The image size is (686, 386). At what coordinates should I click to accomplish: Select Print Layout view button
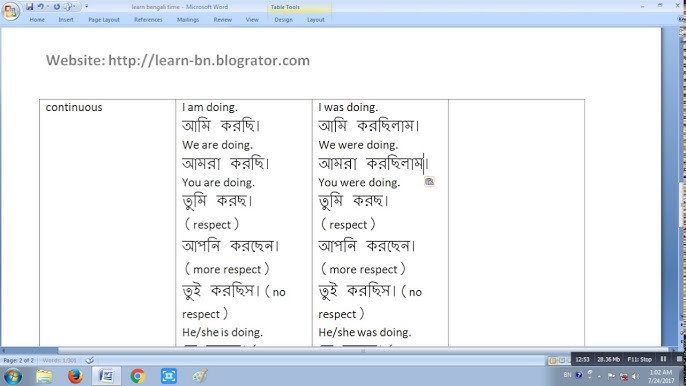[553, 360]
